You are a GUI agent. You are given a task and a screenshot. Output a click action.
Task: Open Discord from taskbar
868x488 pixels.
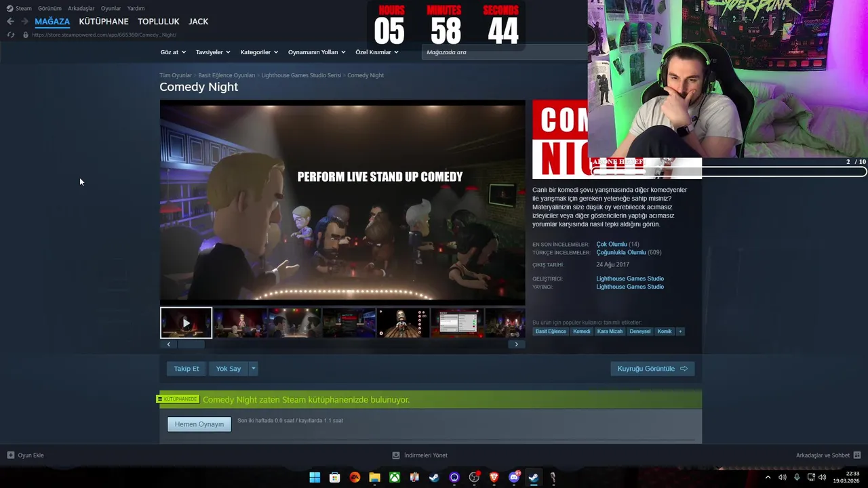pos(514,477)
